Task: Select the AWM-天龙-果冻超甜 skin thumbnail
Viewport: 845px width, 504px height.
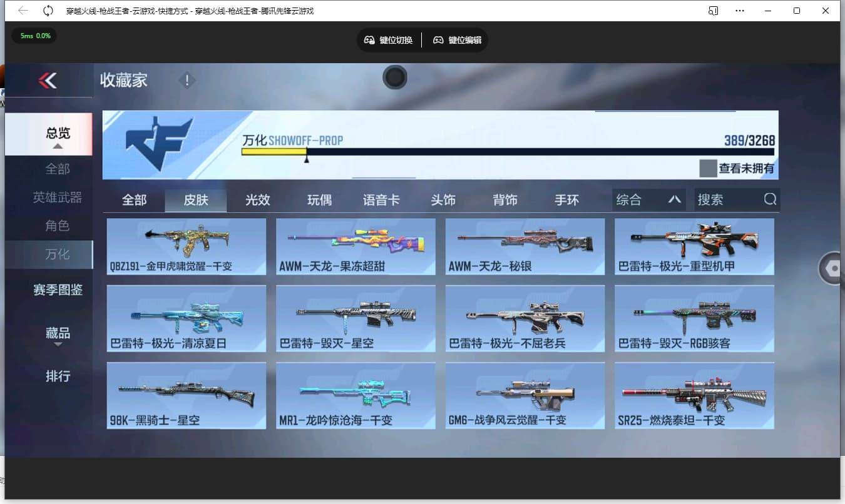Action: click(x=356, y=246)
